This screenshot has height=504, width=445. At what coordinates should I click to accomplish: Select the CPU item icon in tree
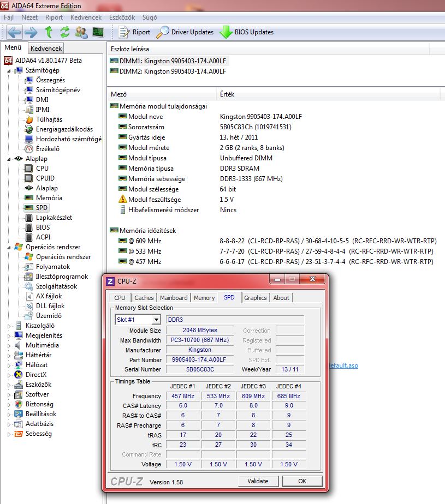29,168
